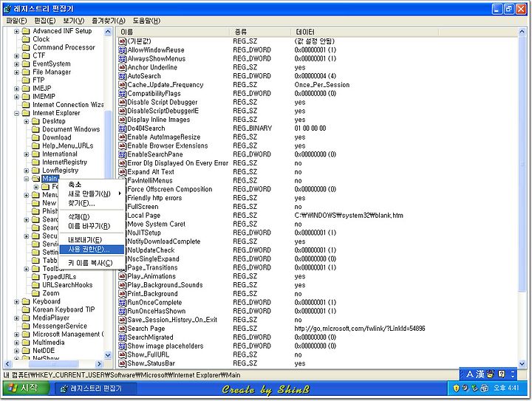The width and height of the screenshot is (532, 401).
Task: Click the Download folder icon
Action: [35, 137]
